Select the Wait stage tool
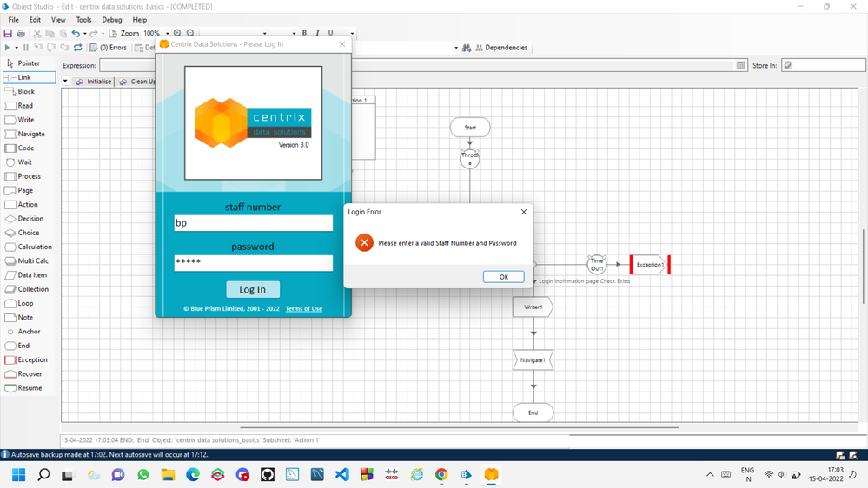The width and height of the screenshot is (868, 488). (x=30, y=162)
